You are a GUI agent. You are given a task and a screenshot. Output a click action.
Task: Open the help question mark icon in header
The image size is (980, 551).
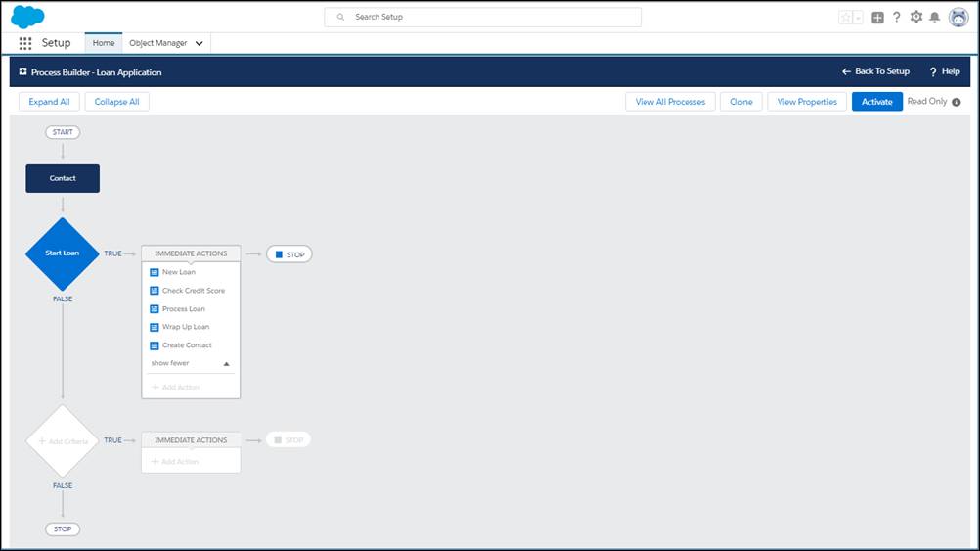(x=896, y=17)
